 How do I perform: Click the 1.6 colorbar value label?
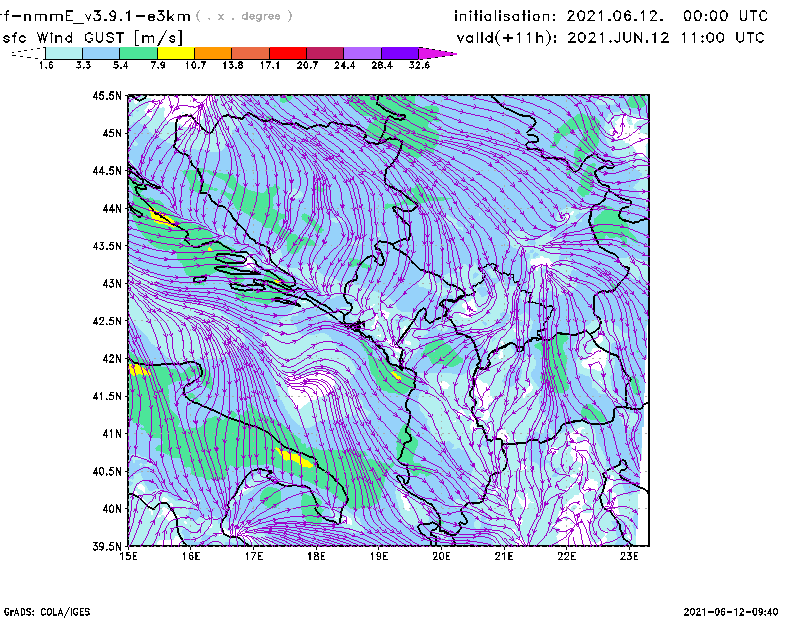[46, 65]
